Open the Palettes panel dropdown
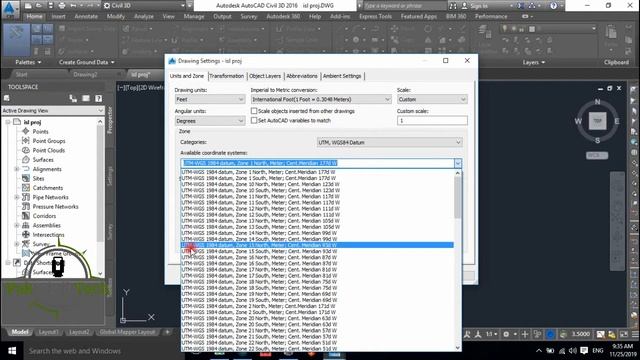This screenshot has width=640, height=360. (x=28, y=62)
